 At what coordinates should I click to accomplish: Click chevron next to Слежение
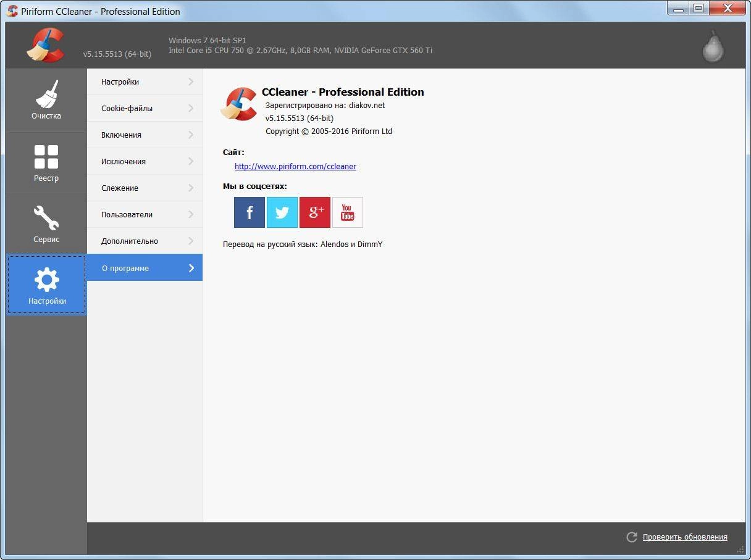[191, 188]
